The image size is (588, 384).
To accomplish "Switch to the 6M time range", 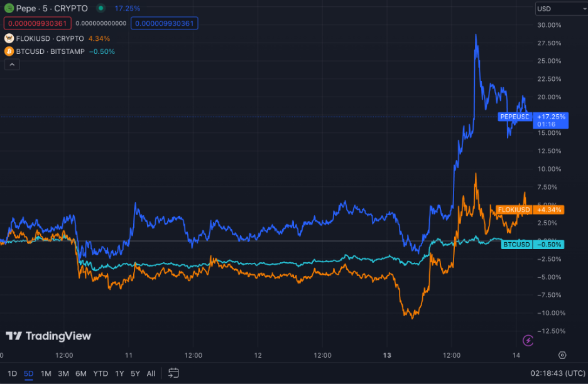I will (81, 373).
